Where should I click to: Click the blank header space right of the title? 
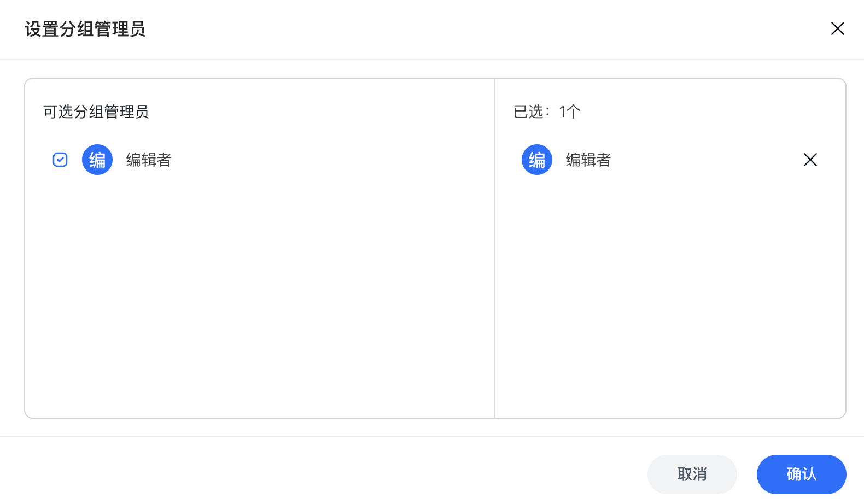point(487,29)
